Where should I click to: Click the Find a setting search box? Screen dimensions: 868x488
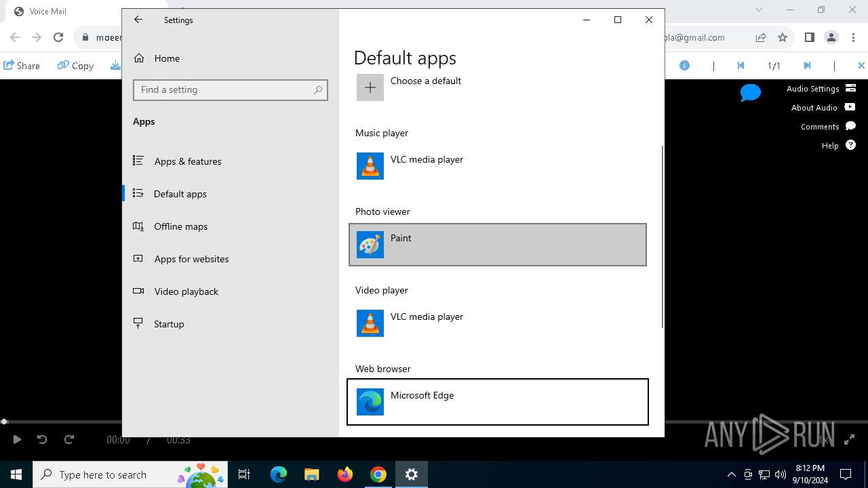tap(231, 89)
